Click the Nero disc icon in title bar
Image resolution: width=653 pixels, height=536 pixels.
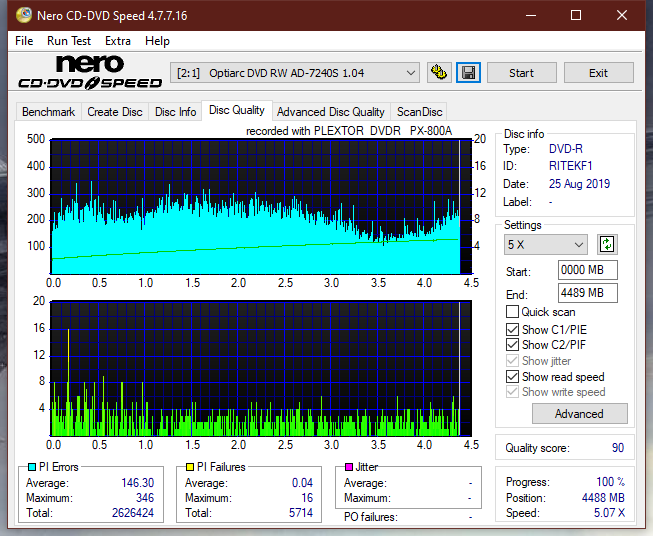pos(24,15)
